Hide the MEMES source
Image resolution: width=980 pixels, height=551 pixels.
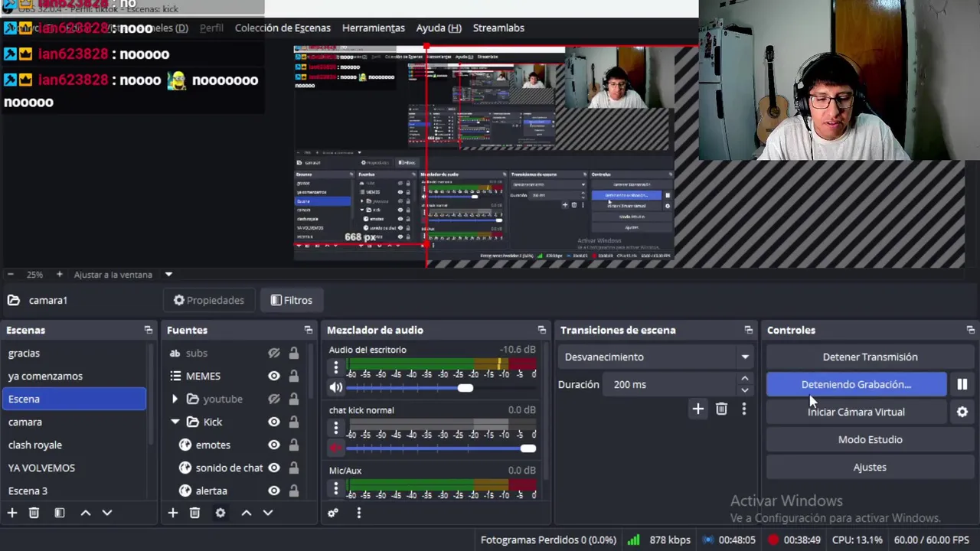click(274, 376)
